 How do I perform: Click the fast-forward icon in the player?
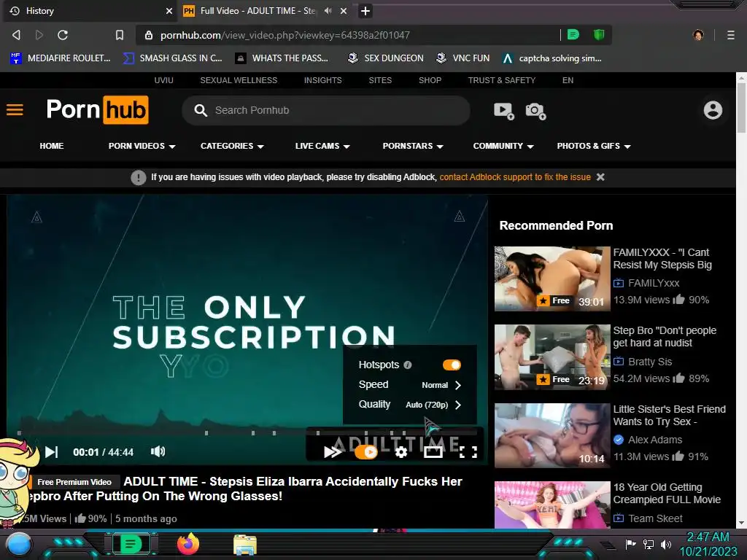pos(332,452)
